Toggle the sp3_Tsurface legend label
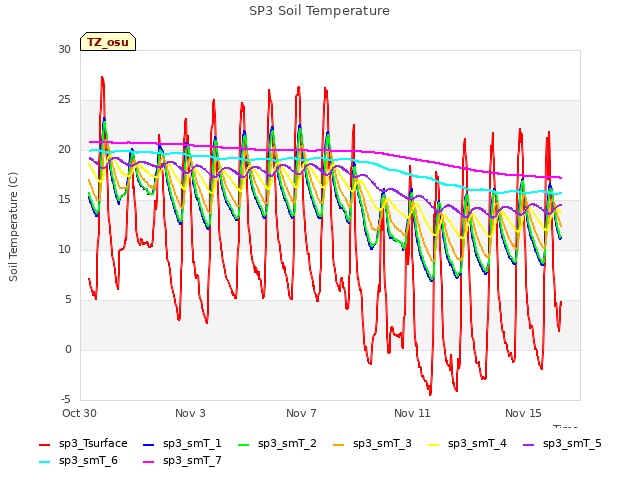 [93, 444]
